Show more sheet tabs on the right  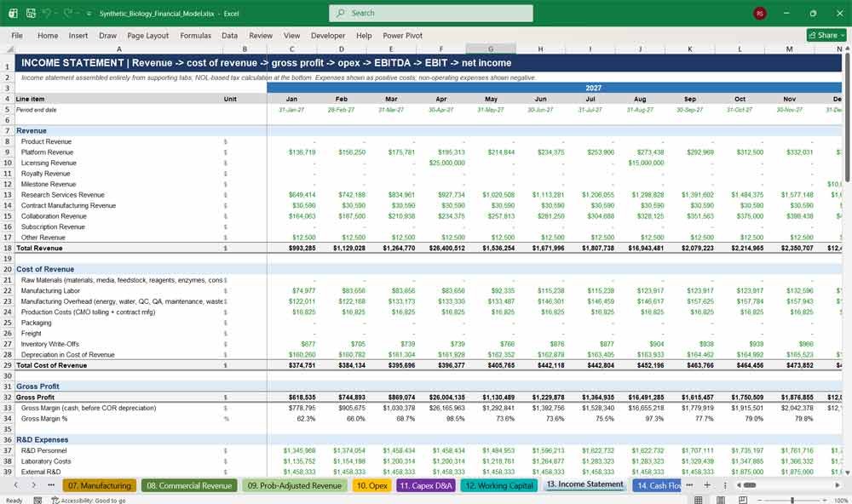pos(689,485)
